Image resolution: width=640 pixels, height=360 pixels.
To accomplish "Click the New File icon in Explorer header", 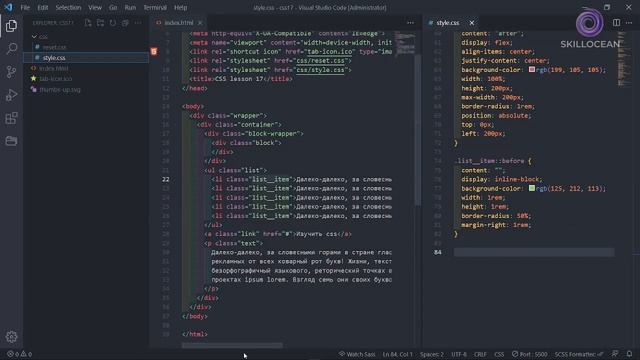I will [88, 23].
